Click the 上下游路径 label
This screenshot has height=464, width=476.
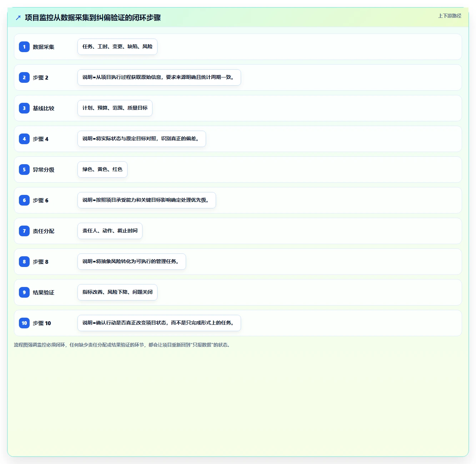pyautogui.click(x=450, y=16)
